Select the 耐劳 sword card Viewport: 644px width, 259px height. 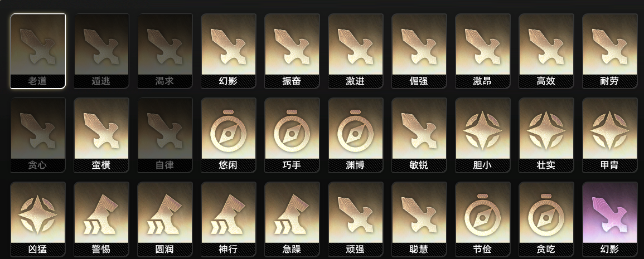point(610,51)
